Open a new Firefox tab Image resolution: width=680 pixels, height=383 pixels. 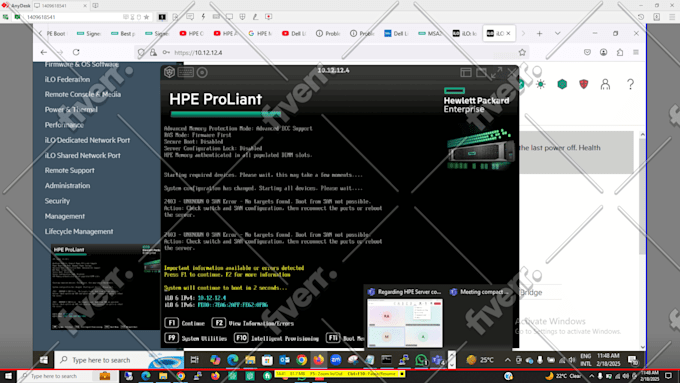point(539,33)
